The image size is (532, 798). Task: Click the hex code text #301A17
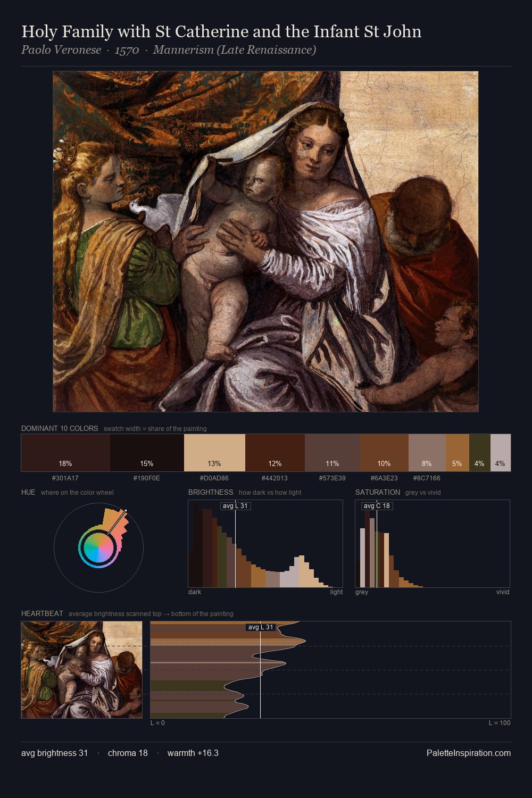coord(65,478)
